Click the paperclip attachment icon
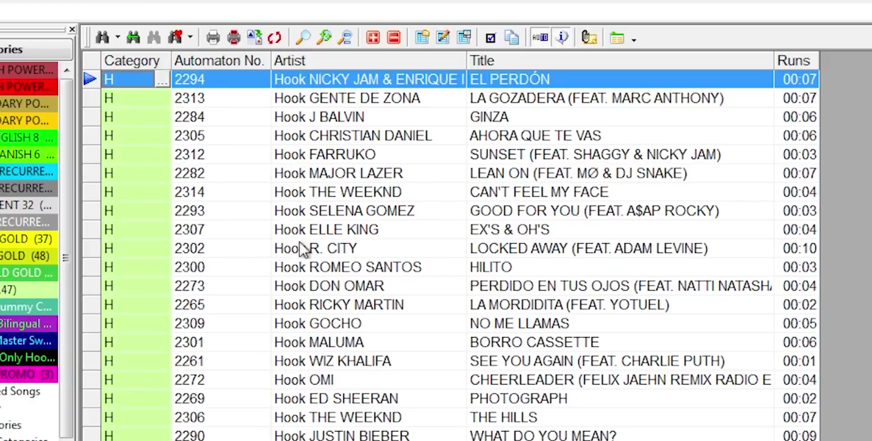This screenshot has height=441, width=872. pyautogui.click(x=589, y=38)
